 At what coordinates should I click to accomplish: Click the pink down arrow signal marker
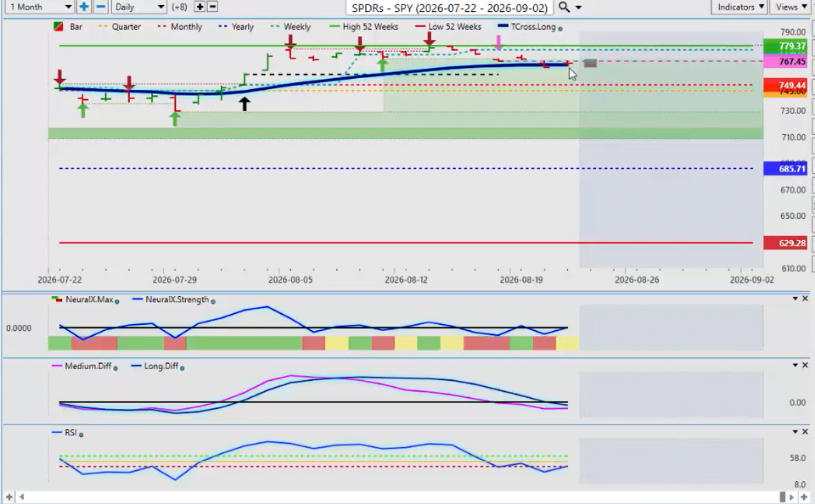click(498, 42)
